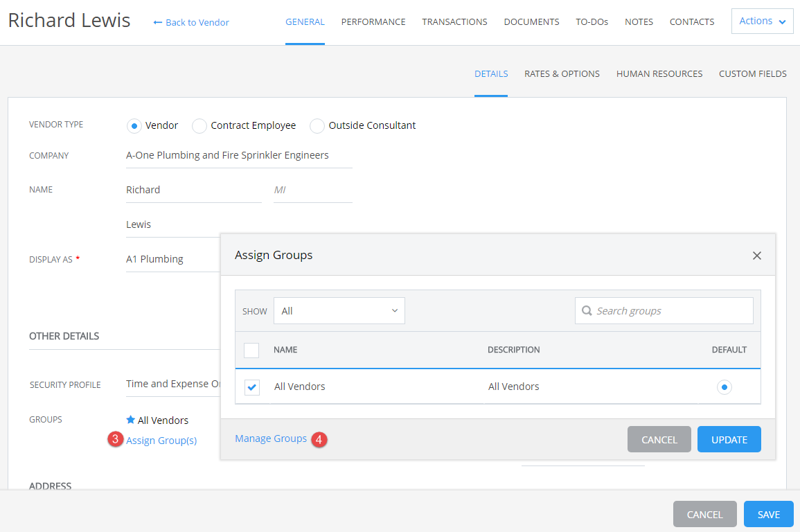Screen dimensions: 800x532
Task: Uncheck the All Vendors group checkbox
Action: (252, 387)
